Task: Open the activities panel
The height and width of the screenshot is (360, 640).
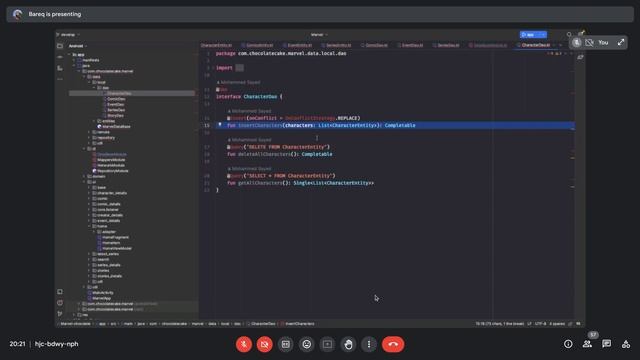Action: (626, 344)
